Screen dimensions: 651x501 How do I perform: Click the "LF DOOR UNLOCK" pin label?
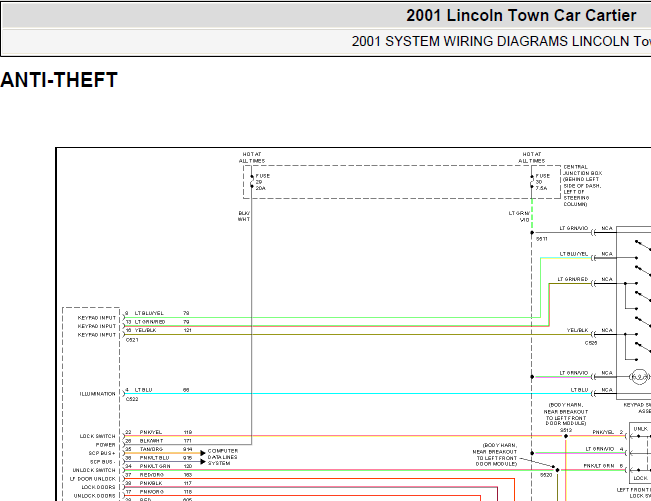93,479
